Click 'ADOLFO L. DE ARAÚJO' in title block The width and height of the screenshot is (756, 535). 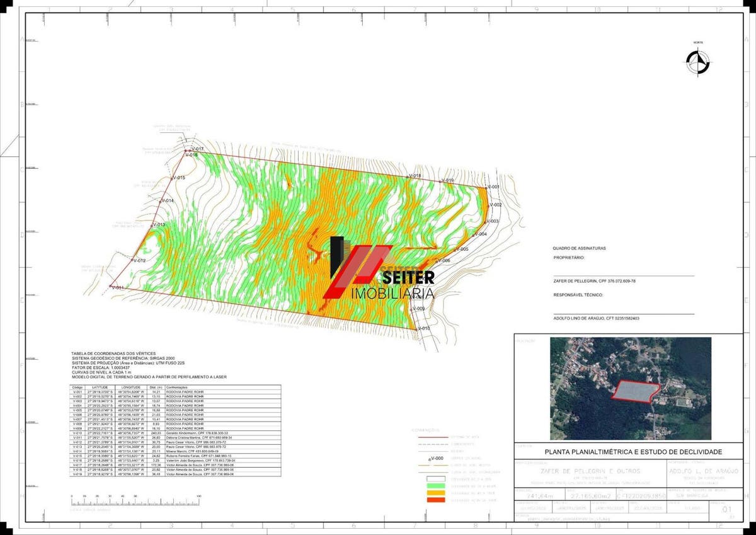tap(705, 471)
